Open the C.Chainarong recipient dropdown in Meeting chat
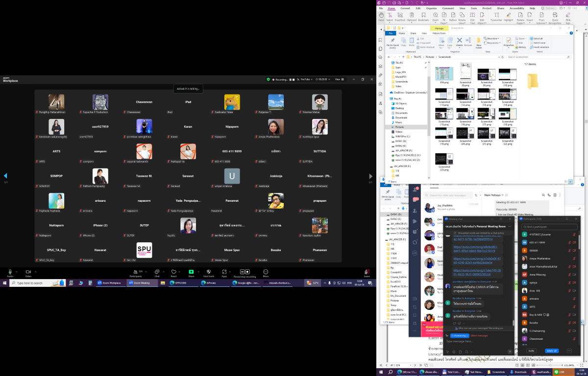588x376 pixels. 459,335
